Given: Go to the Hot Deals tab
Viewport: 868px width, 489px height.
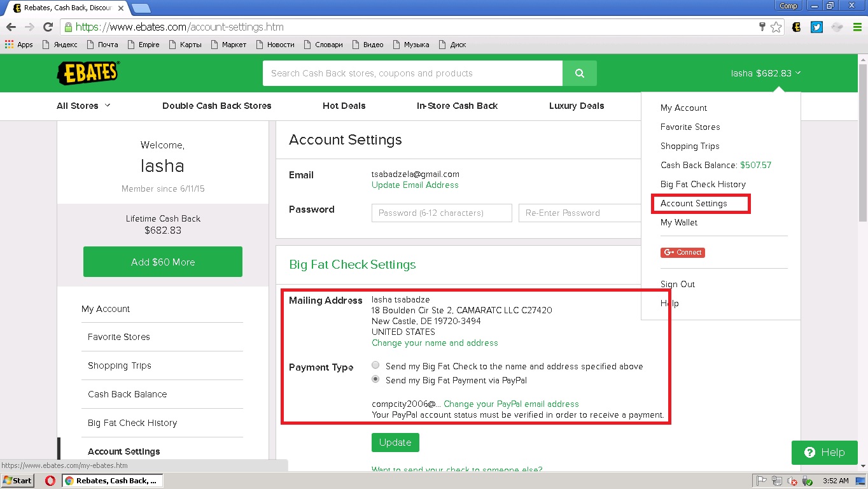Looking at the screenshot, I should [344, 106].
